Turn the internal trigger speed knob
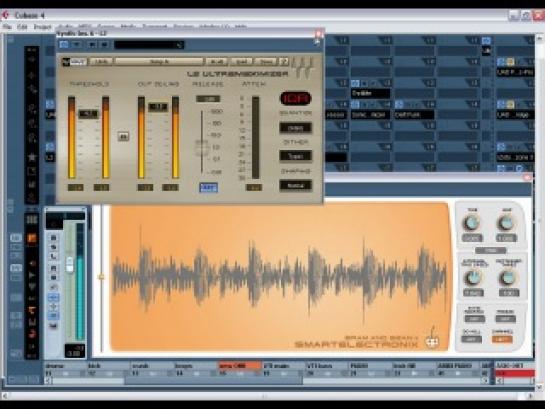545x409 pixels. [x=472, y=278]
